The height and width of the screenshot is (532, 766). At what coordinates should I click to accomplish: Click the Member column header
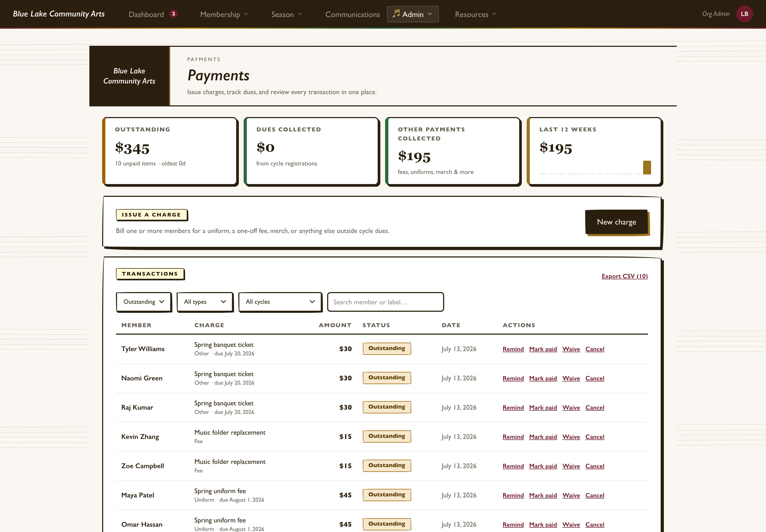(x=136, y=325)
